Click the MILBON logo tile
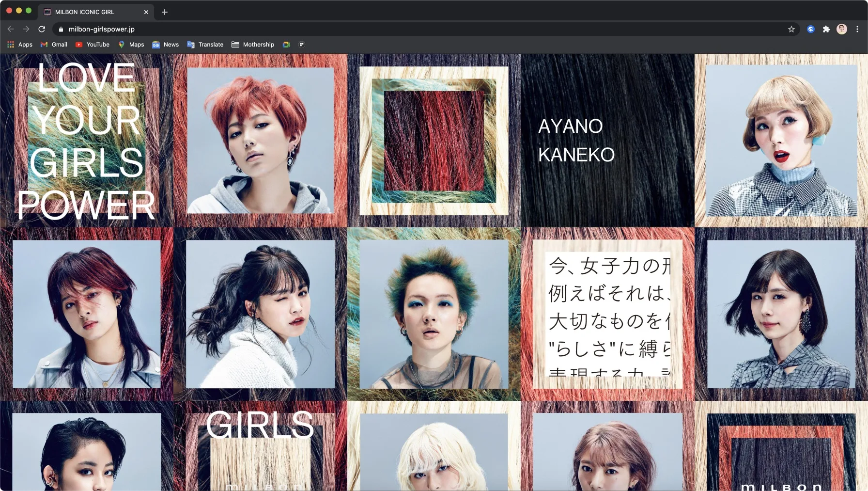This screenshot has width=868, height=491. pos(781,446)
